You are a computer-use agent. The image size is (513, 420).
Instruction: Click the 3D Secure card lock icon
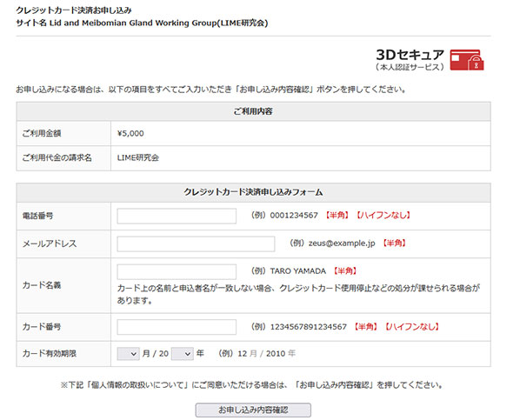click(467, 60)
